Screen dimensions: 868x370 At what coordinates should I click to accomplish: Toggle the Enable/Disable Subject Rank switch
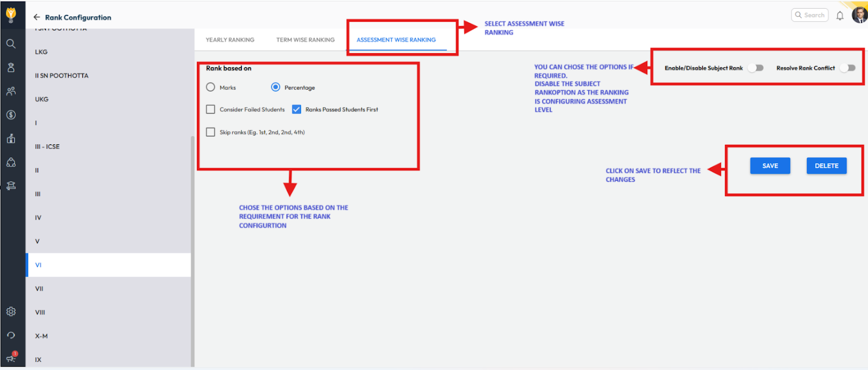pos(756,68)
